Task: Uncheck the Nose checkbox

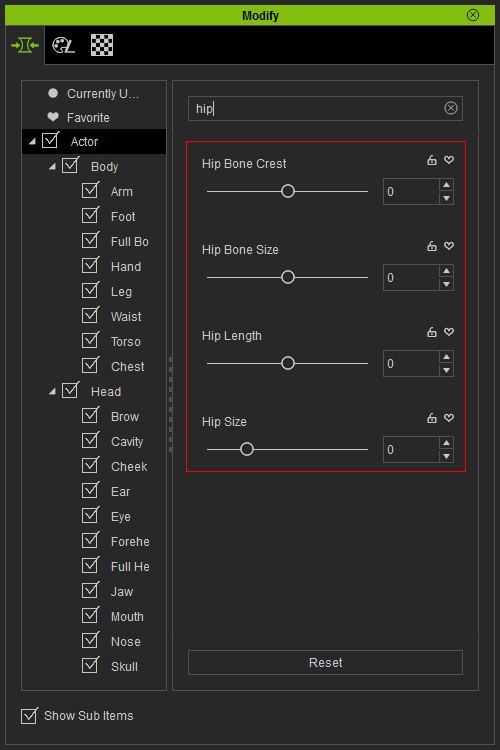Action: pos(90,640)
